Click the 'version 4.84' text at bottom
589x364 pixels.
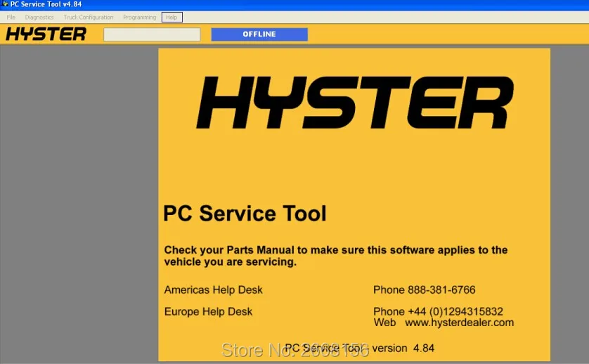403,349
